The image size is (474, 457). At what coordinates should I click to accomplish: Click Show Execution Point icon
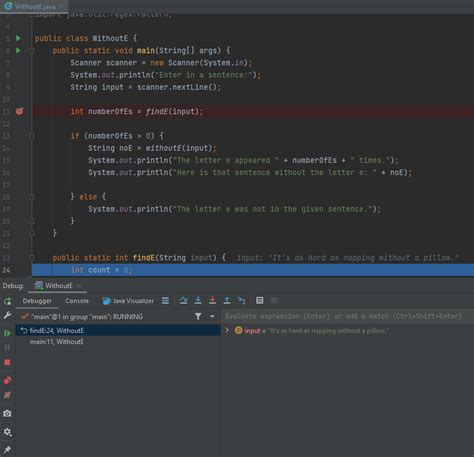(165, 301)
